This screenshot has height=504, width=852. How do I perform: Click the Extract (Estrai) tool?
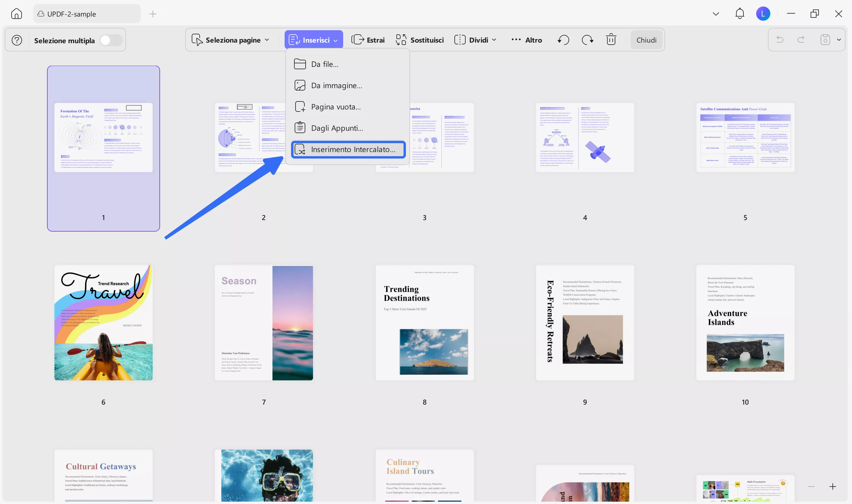(368, 40)
